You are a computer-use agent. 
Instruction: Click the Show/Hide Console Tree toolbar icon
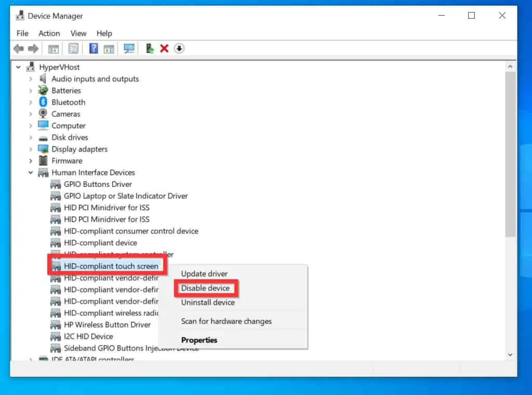click(x=53, y=48)
